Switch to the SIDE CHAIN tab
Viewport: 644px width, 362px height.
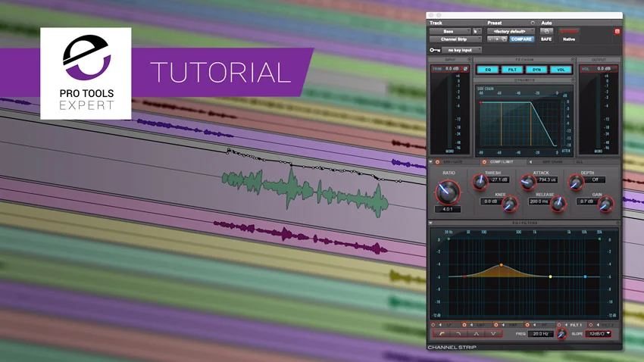552,162
